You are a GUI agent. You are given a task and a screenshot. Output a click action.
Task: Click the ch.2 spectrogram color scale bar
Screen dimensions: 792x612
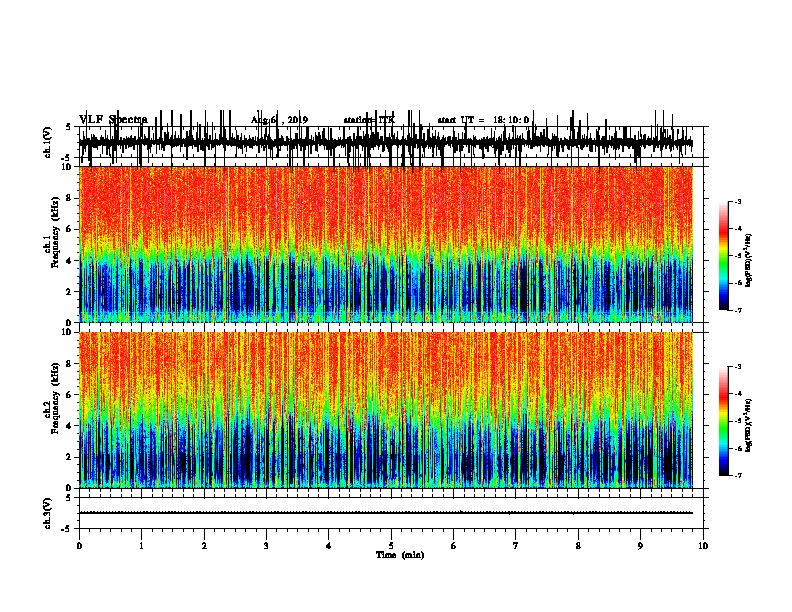[x=724, y=421]
